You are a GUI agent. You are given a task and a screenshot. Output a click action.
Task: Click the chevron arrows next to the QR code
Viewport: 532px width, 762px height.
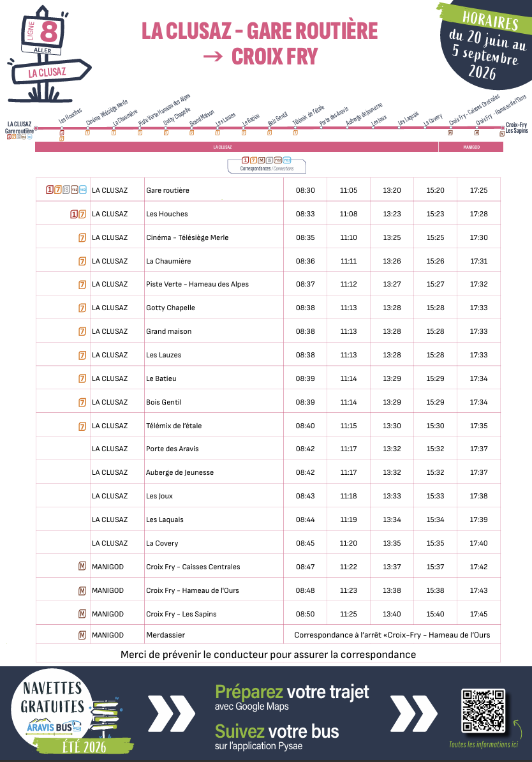pyautogui.click(x=414, y=713)
